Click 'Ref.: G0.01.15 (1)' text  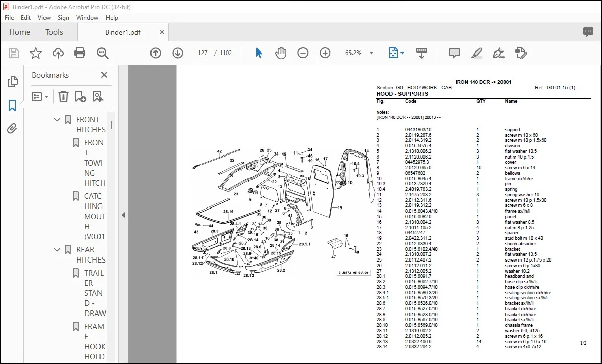pos(555,87)
